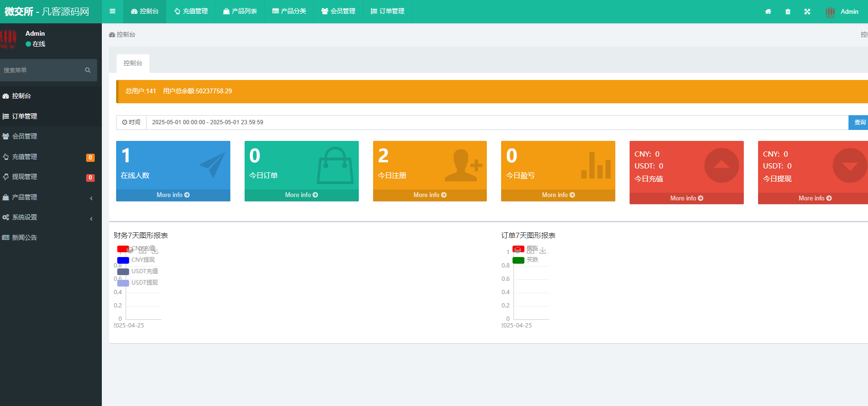Open 会员管理 in the top navigation bar
This screenshot has height=406, width=868.
[x=338, y=11]
